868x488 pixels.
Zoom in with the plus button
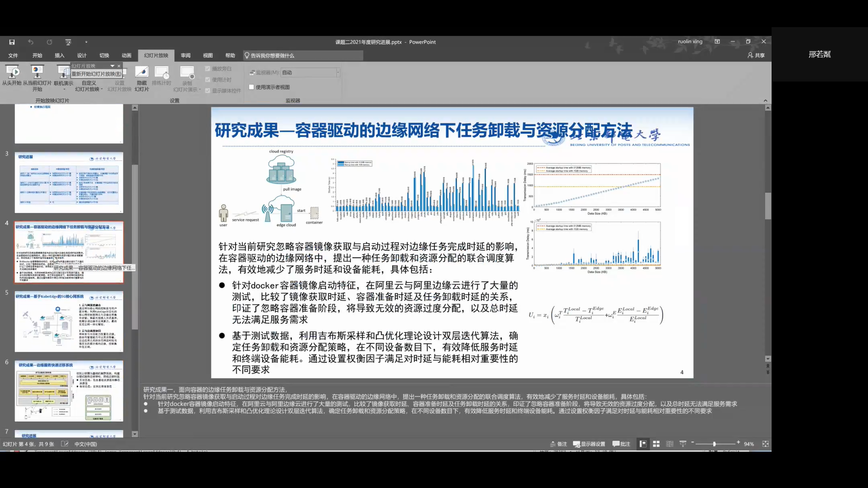738,443
